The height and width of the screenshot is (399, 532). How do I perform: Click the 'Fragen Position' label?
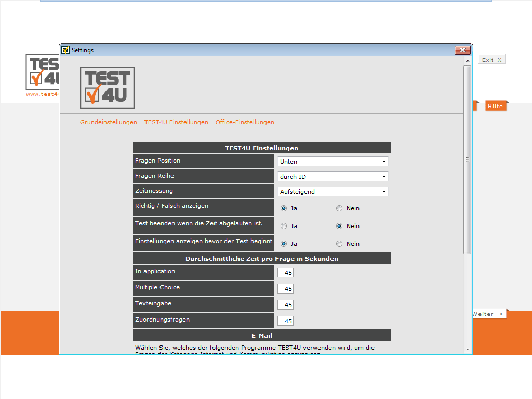pos(157,161)
